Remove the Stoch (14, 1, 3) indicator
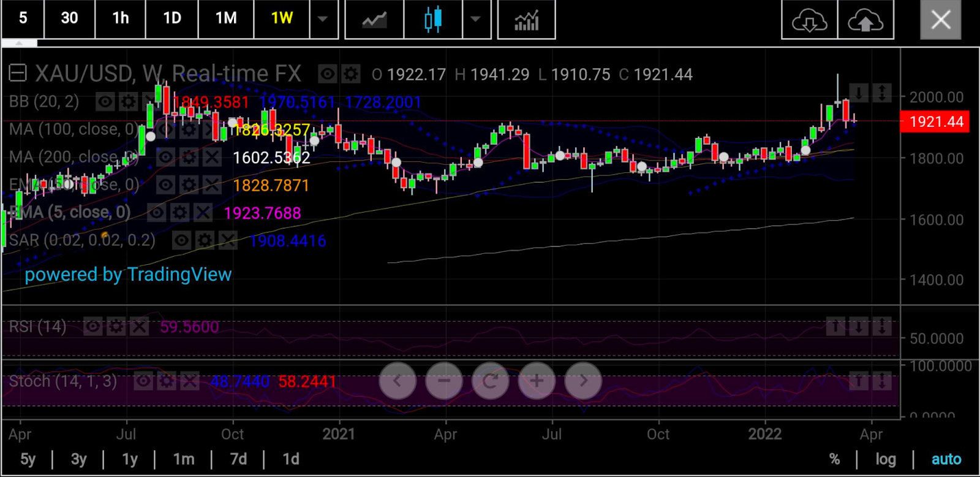The width and height of the screenshot is (980, 477). pos(189,382)
